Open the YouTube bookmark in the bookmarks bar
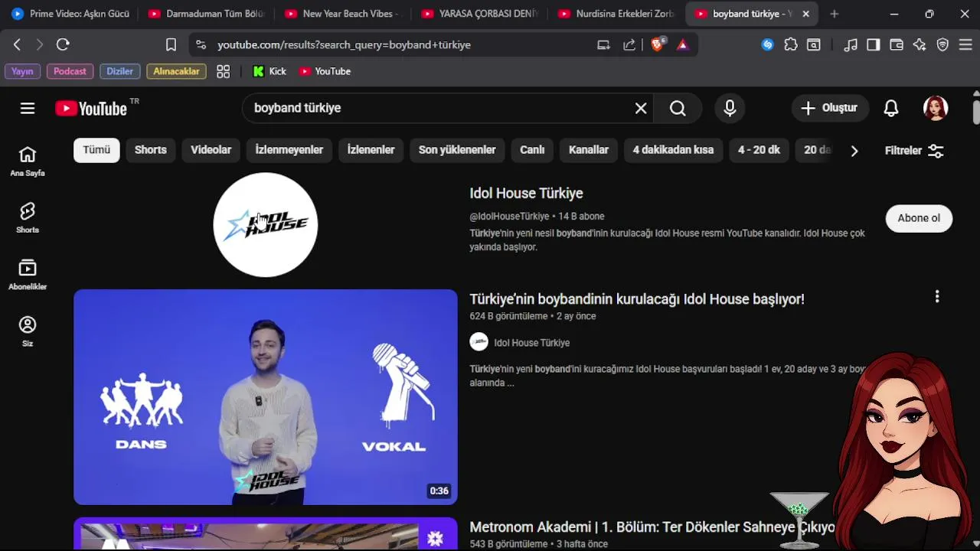 pos(325,71)
